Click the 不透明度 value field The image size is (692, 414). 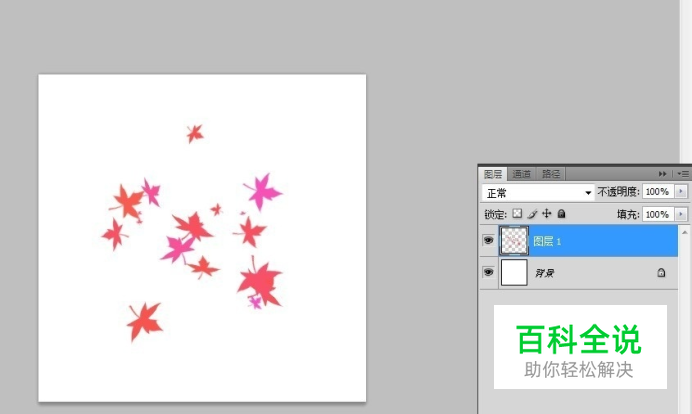(x=658, y=192)
